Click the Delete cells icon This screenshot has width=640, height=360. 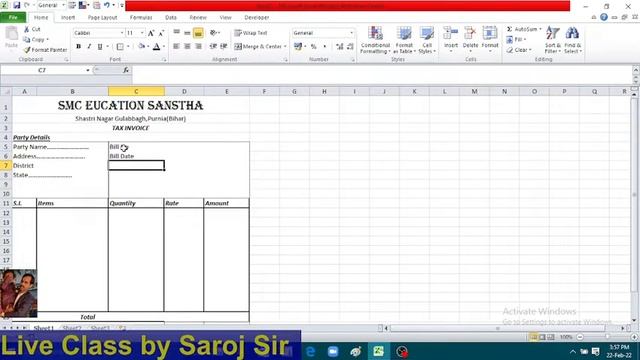pos(470,33)
